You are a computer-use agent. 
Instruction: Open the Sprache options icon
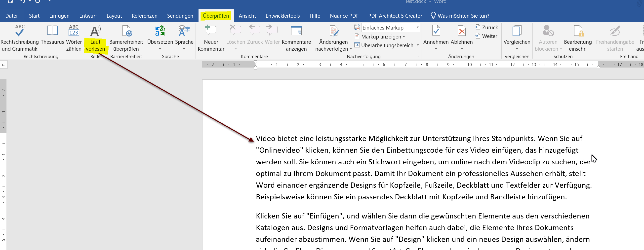[x=184, y=31]
